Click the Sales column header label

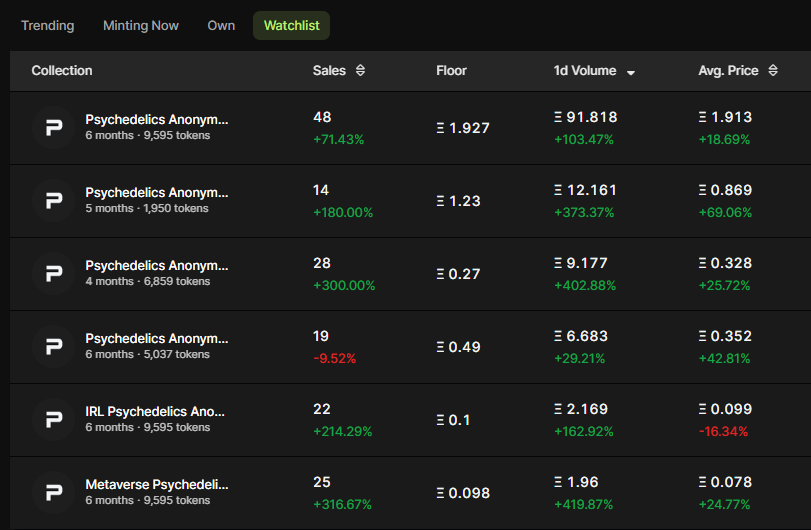[x=329, y=70]
